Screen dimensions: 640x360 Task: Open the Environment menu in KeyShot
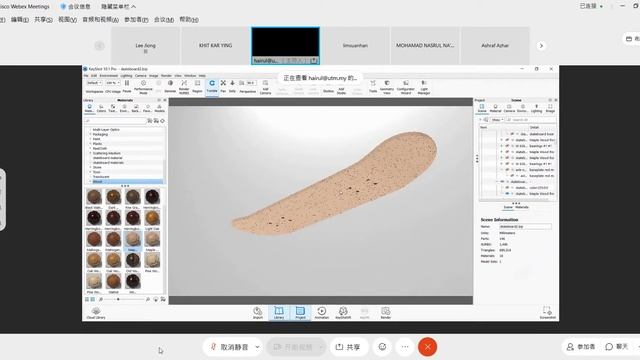click(x=109, y=76)
